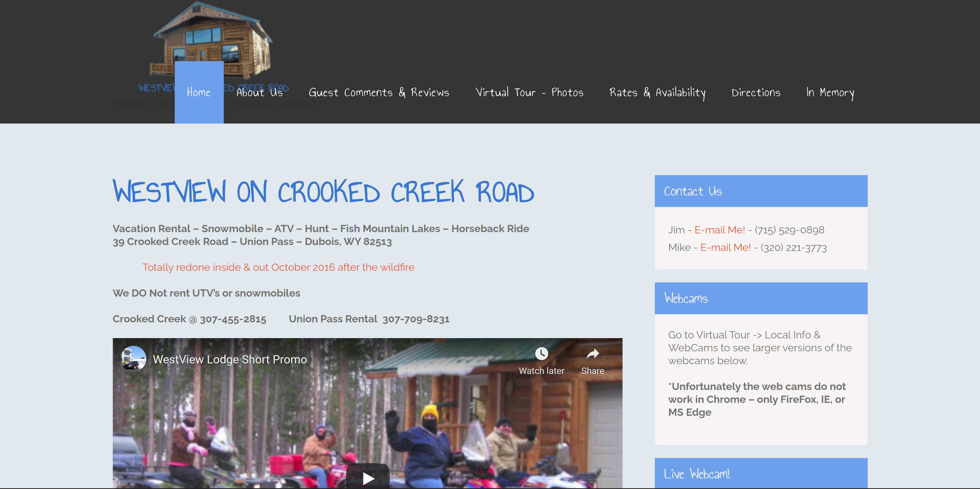This screenshot has width=980, height=489.
Task: Click Mike's E-mail Me! link
Action: point(726,247)
